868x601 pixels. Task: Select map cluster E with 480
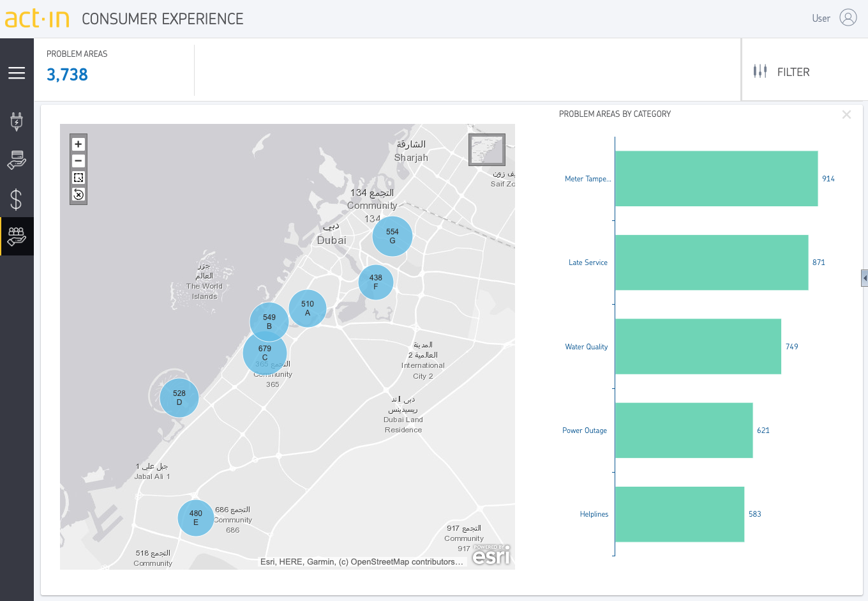click(x=196, y=518)
